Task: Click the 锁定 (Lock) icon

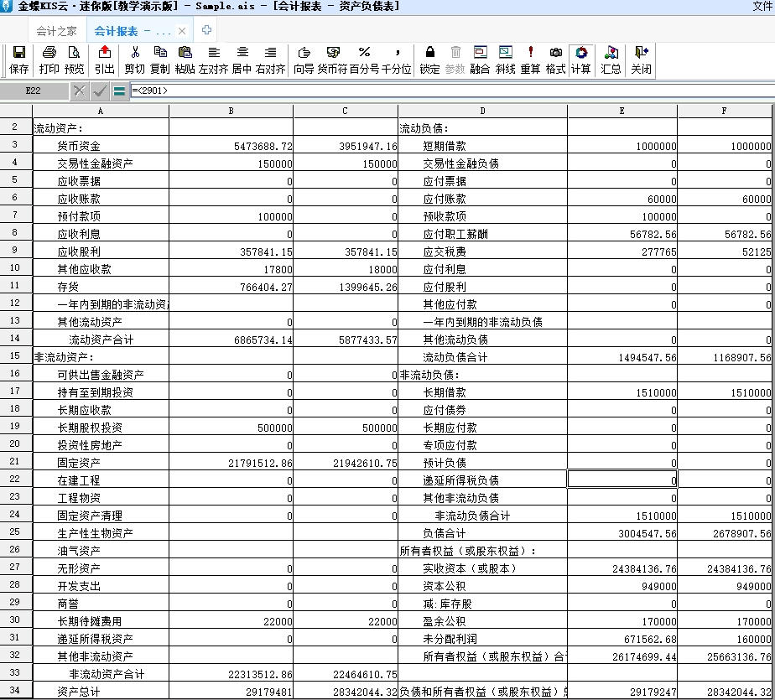Action: click(x=429, y=60)
